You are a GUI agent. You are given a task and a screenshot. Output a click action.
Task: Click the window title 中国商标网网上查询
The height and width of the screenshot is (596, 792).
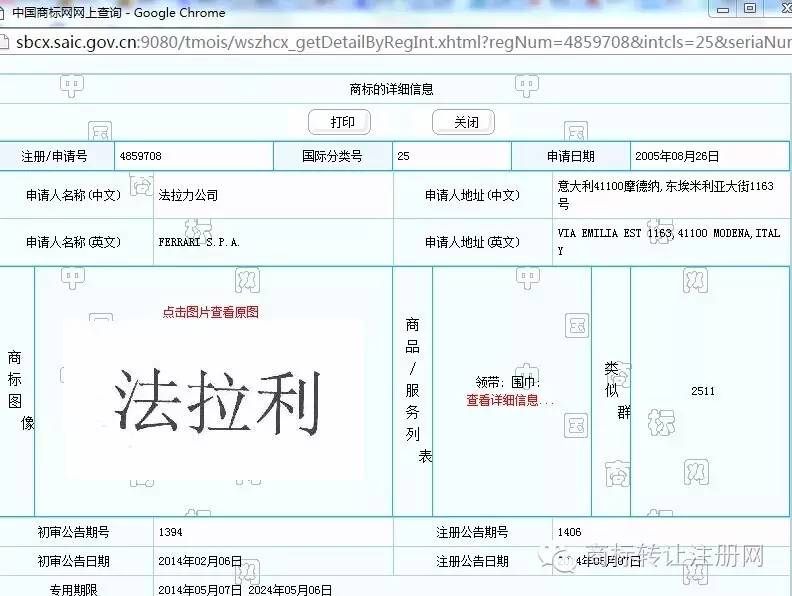click(67, 12)
